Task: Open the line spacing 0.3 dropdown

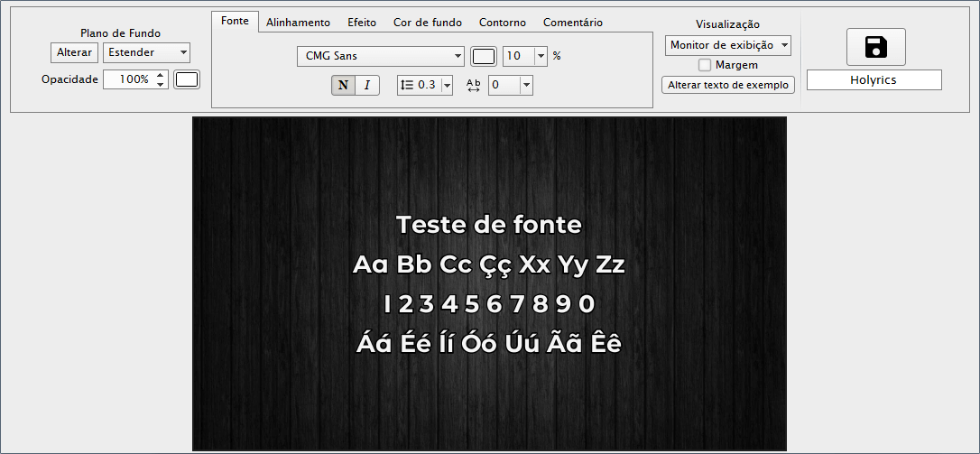Action: (447, 85)
